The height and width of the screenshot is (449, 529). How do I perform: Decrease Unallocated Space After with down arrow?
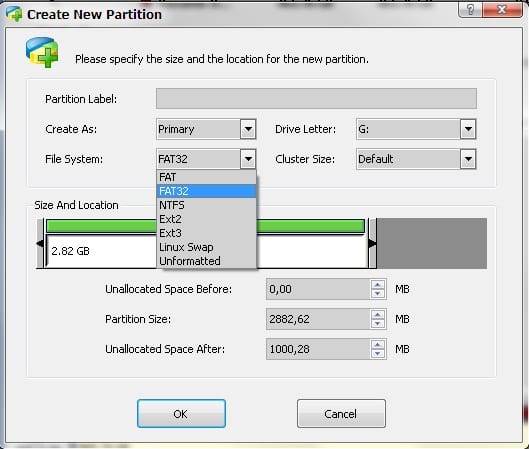click(x=378, y=354)
